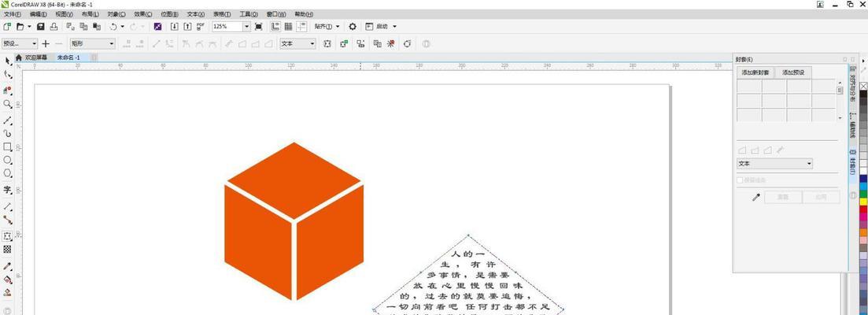Pick the yellow palette swatch
868x315 pixels.
coord(863,202)
